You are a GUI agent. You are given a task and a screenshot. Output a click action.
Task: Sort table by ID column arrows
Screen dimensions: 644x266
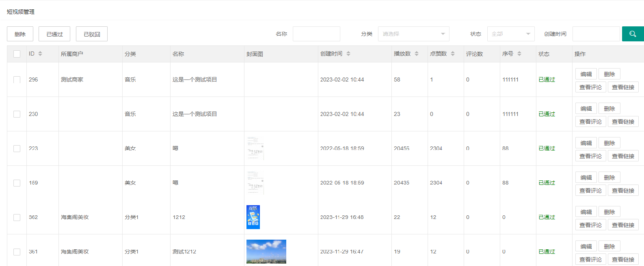(40, 54)
